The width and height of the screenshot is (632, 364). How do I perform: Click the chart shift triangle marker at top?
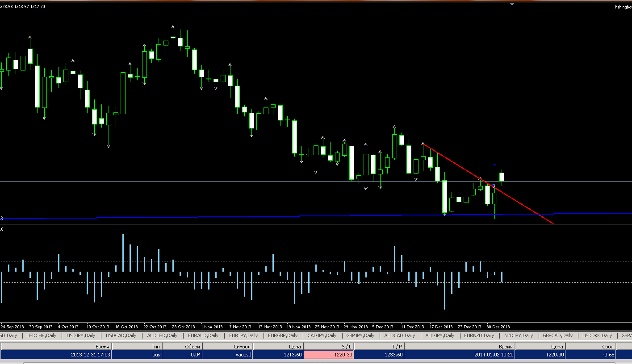512,4
